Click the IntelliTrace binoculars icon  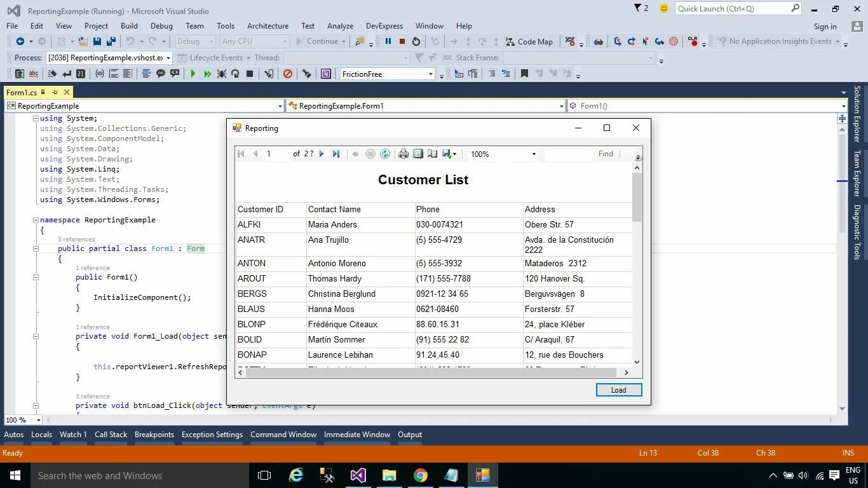coord(599,41)
